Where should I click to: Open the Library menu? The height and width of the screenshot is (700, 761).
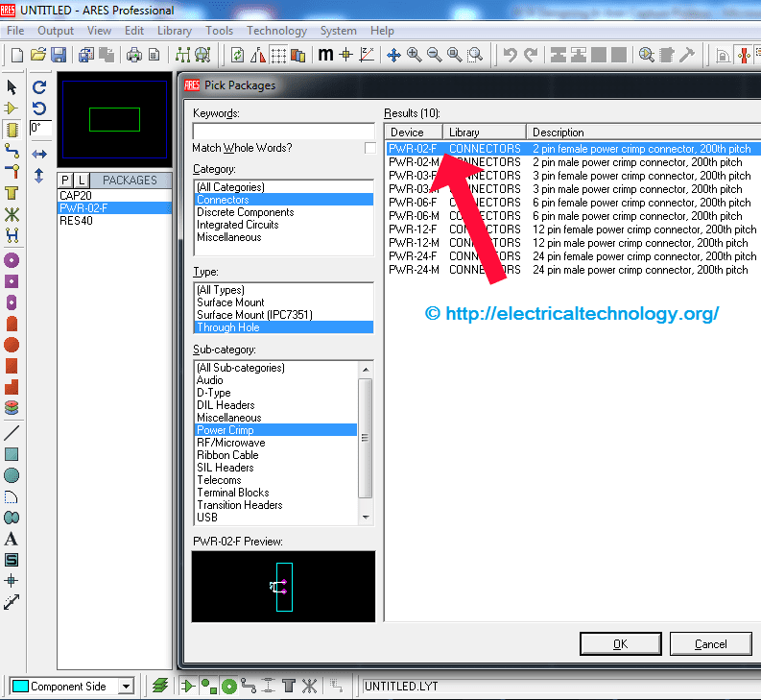click(175, 31)
